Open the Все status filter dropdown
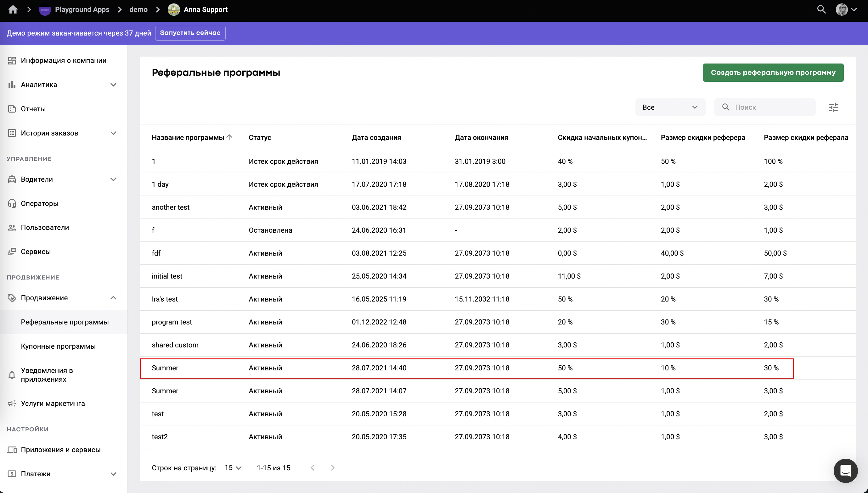 coord(670,107)
